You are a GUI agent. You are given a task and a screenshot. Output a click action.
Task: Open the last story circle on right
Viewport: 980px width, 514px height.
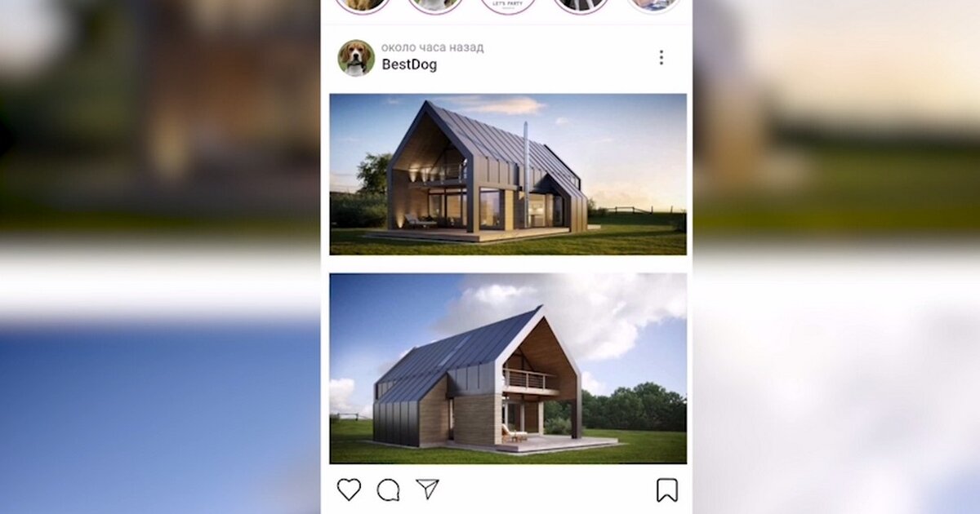click(653, 4)
